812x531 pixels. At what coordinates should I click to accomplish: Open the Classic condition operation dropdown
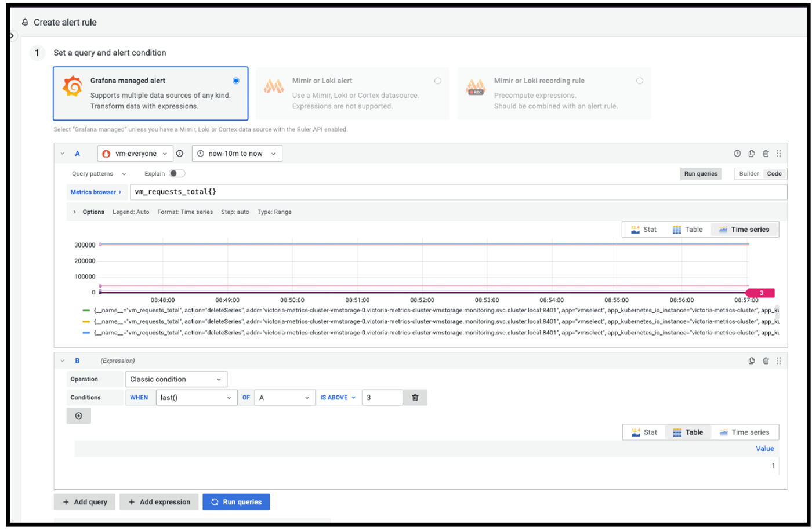click(176, 379)
